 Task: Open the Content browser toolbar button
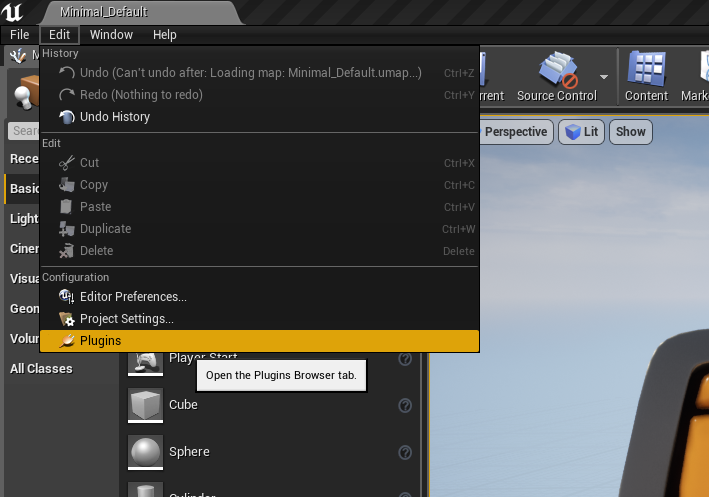647,76
